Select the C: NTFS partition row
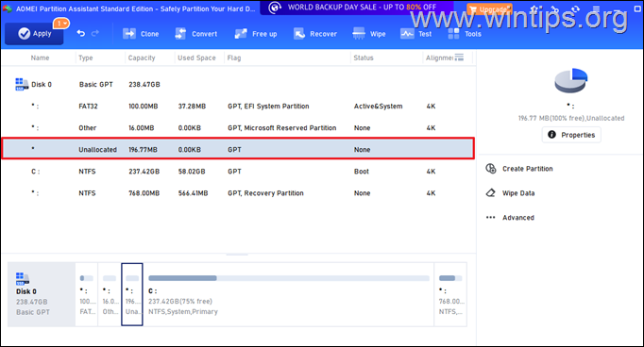The image size is (644, 347). (x=238, y=172)
